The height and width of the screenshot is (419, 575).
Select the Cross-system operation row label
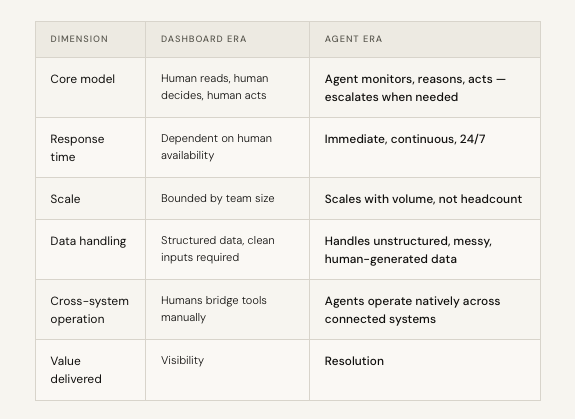(x=89, y=310)
